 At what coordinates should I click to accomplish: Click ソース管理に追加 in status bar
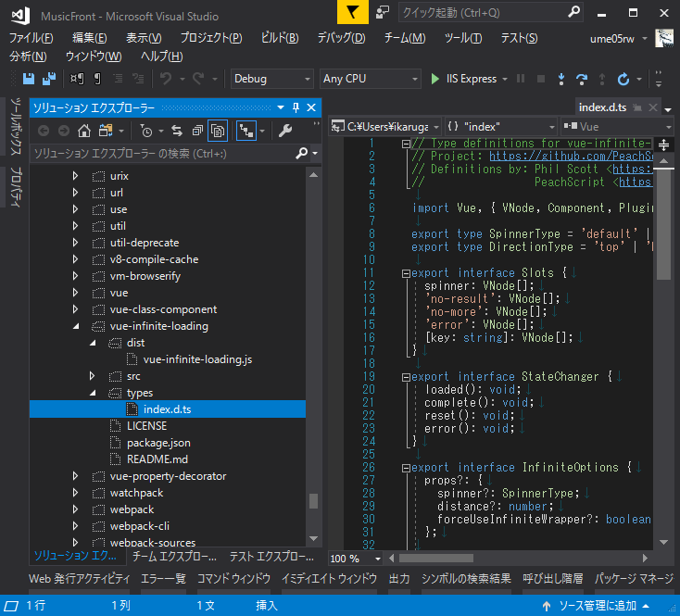tap(597, 605)
